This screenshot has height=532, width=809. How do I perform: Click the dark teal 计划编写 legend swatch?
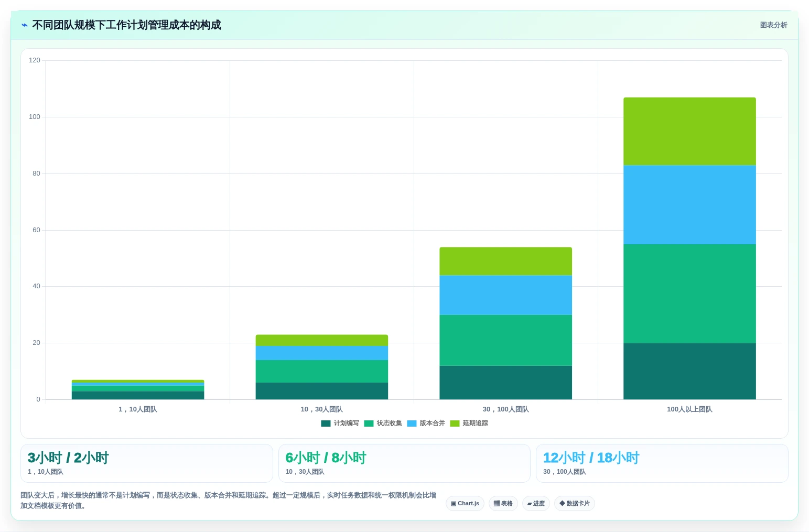(326, 424)
